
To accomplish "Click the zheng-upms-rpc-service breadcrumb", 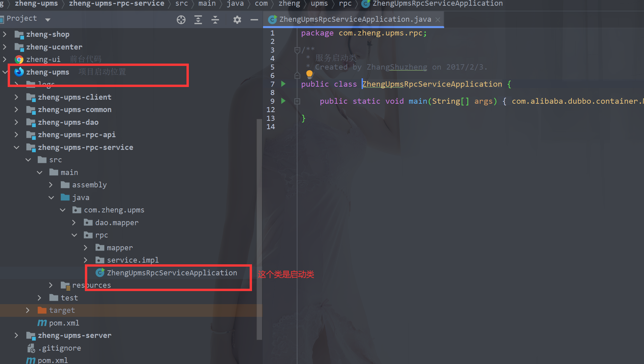I will tap(116, 4).
